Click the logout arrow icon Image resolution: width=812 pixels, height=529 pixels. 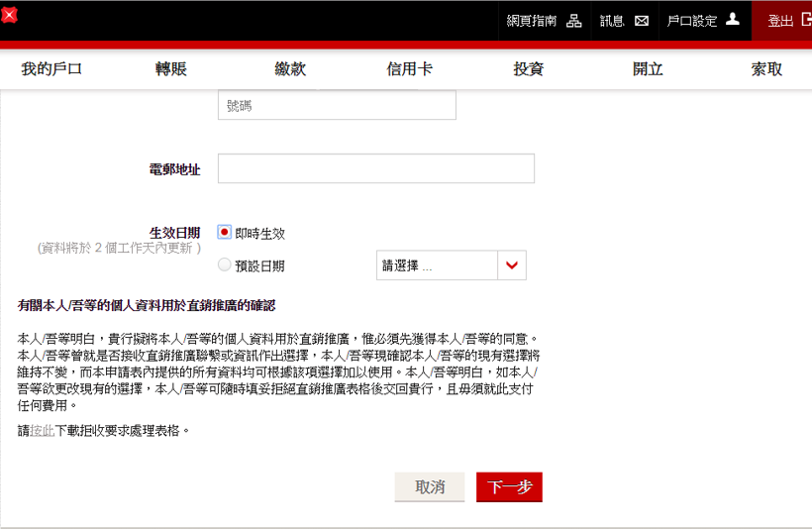pyautogui.click(x=805, y=20)
